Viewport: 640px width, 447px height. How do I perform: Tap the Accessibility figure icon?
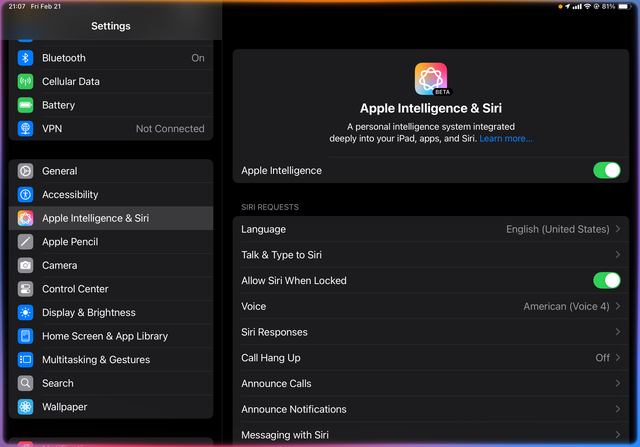pyautogui.click(x=25, y=195)
